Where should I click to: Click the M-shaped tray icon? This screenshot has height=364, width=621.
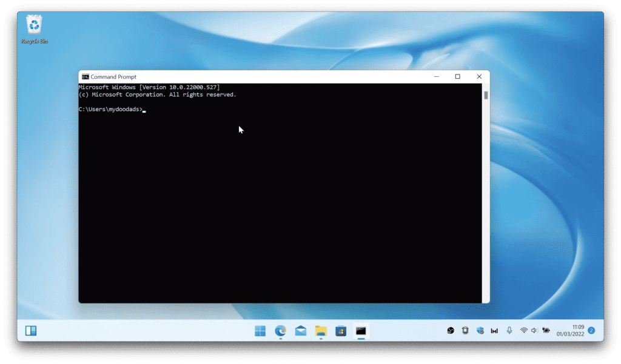point(494,331)
